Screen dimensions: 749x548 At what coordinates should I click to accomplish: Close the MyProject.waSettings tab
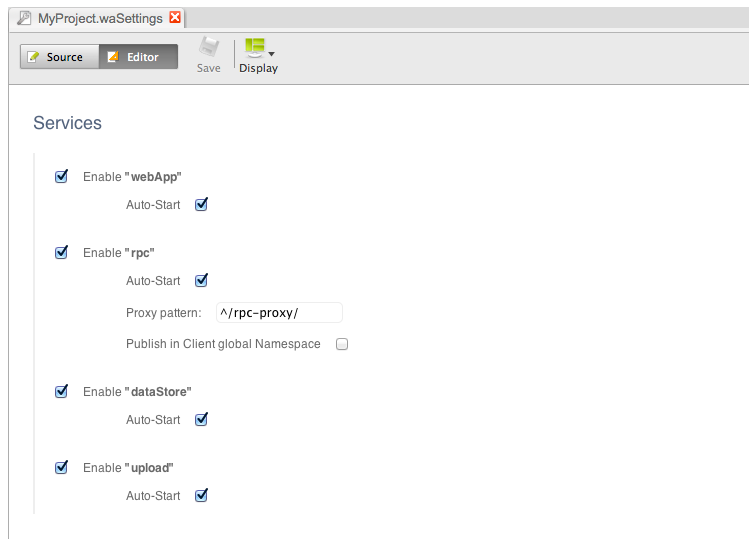click(176, 18)
